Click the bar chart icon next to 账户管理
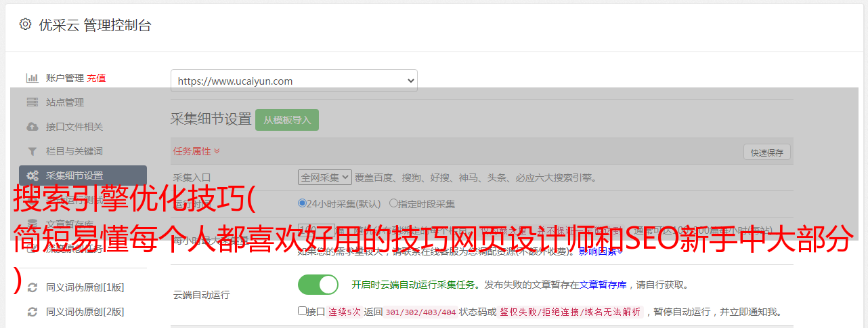This screenshot has height=328, width=868. click(32, 78)
